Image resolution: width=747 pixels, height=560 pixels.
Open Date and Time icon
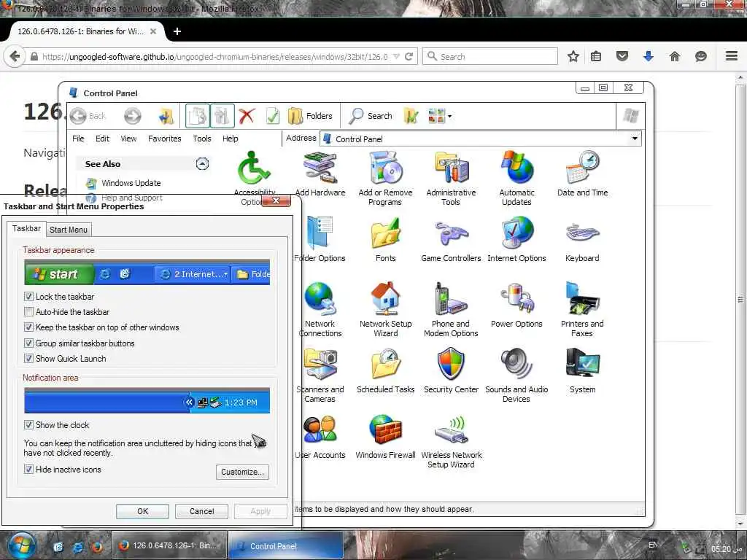pyautogui.click(x=582, y=174)
